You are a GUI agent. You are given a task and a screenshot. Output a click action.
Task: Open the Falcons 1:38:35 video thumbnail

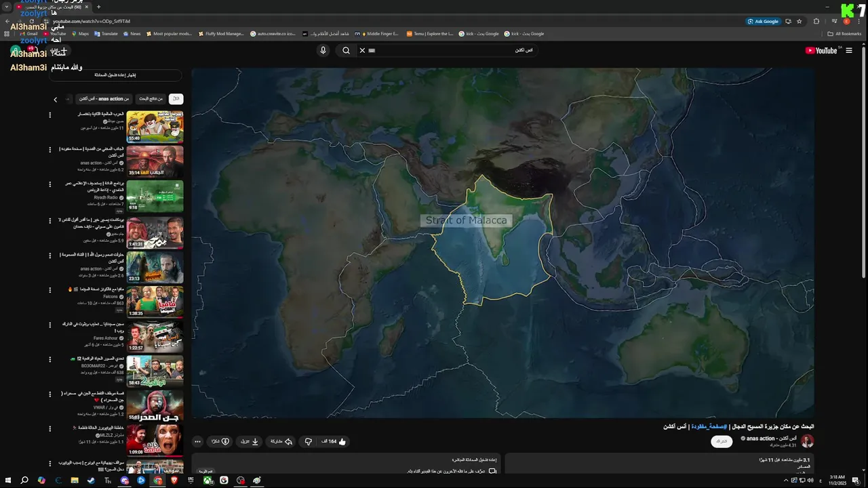(155, 302)
